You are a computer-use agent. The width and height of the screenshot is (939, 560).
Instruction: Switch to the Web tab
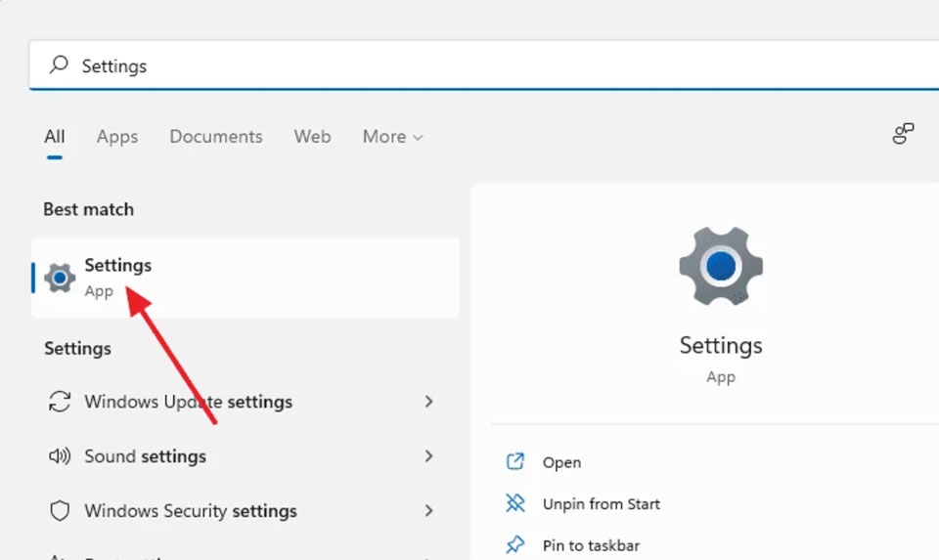313,137
